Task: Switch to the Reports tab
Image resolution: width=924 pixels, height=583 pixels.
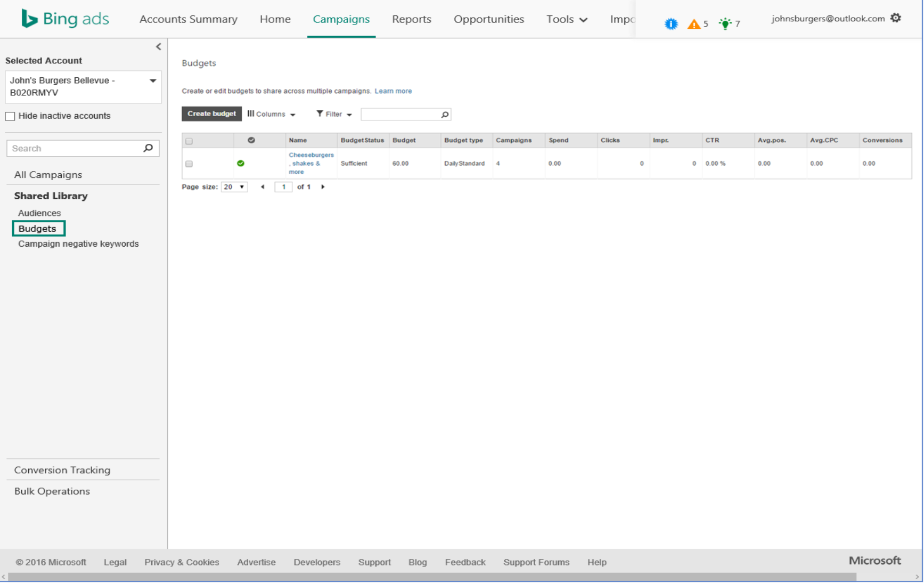Action: 411,19
